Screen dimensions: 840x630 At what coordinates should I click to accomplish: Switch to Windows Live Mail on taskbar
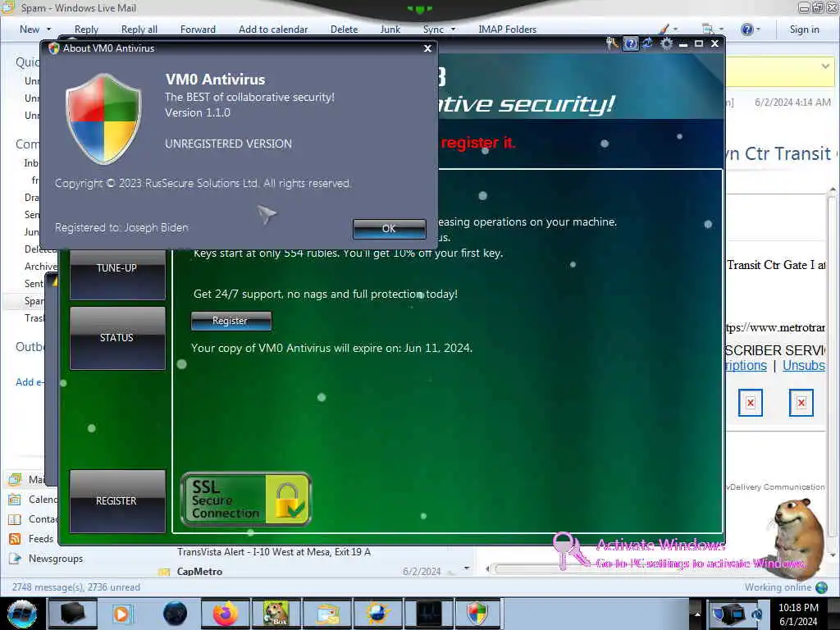click(x=326, y=614)
